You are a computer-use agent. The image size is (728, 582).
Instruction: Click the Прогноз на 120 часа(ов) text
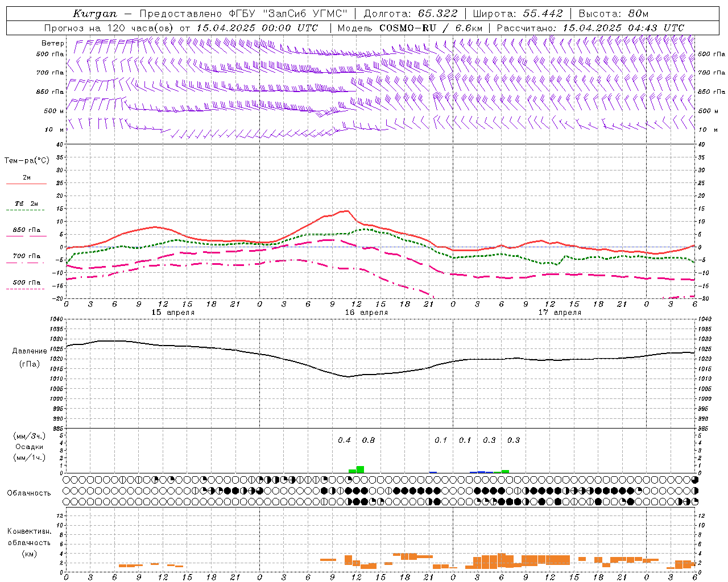coord(108,28)
